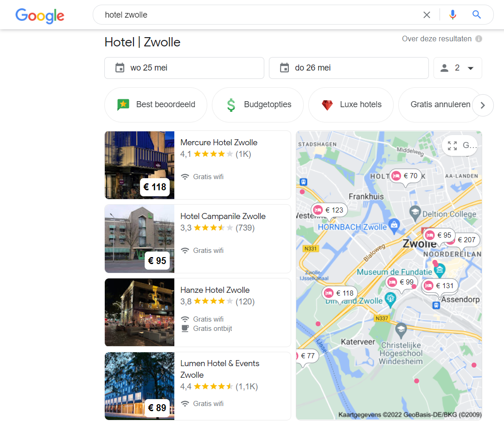Select the € 123 hotel map pin
Viewport: 504px width, 426px height.
tap(329, 210)
